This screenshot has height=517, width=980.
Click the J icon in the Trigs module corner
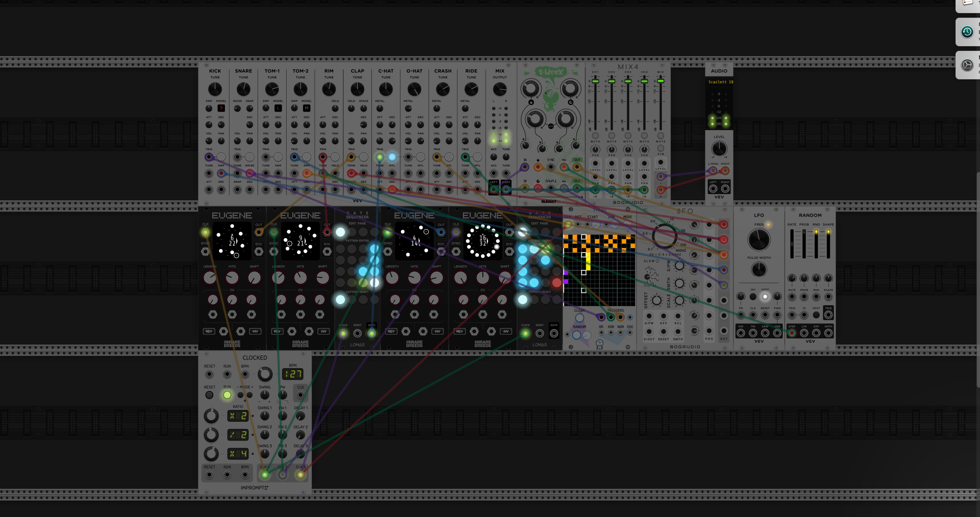[571, 347]
